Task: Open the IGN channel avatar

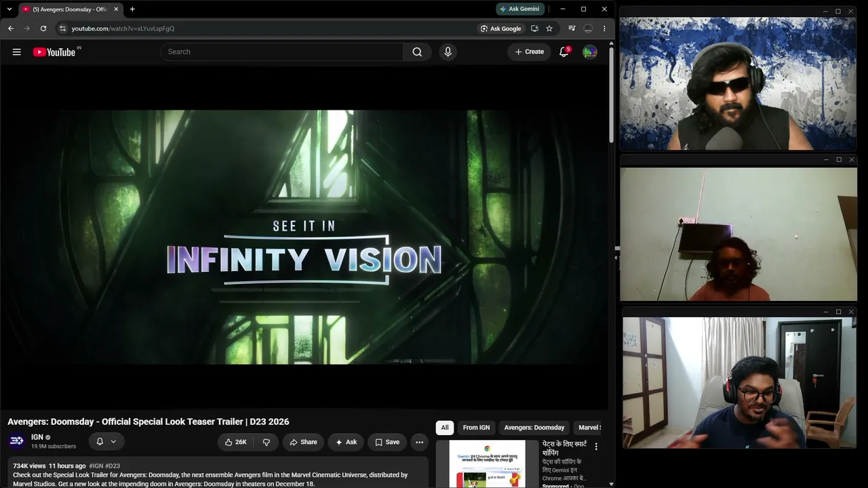Action: click(x=17, y=441)
